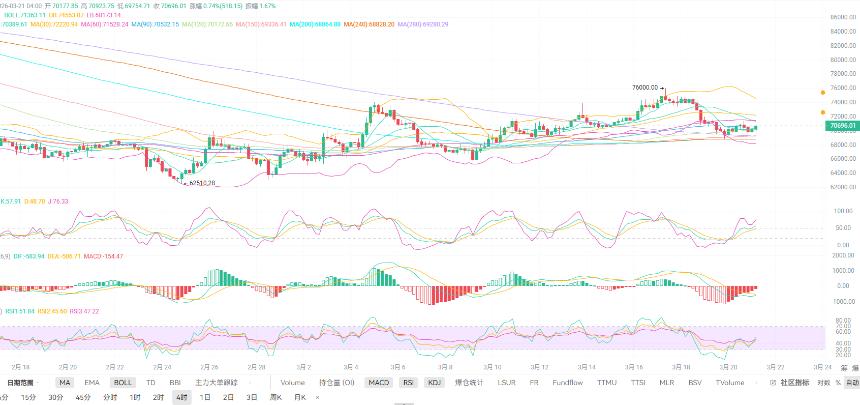The height and width of the screenshot is (405, 860).
Task: Open the 社区指标 community indicators
Action: [795, 382]
